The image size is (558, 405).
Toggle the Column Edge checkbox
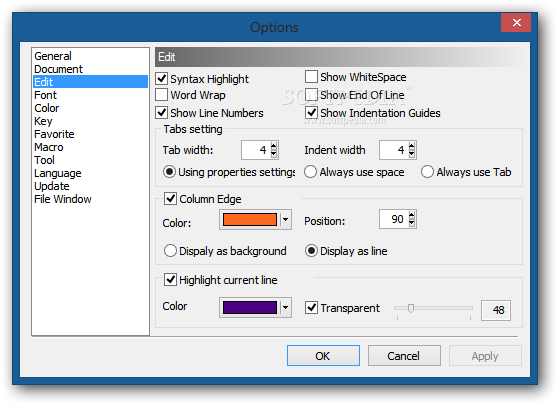point(170,199)
